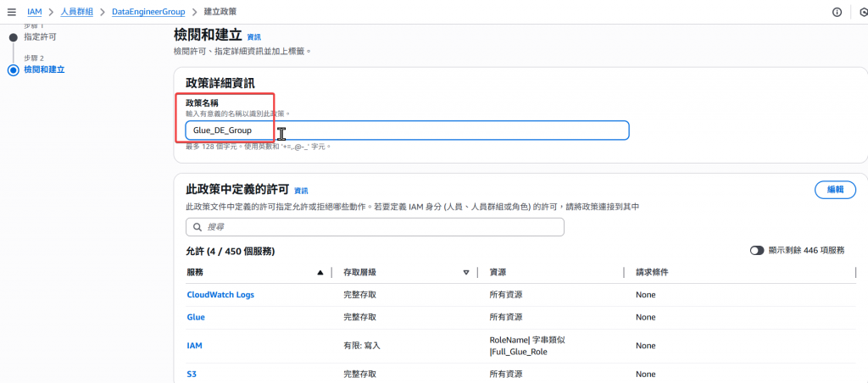The width and height of the screenshot is (868, 383).
Task: Click 有限: 寫入 access level cell
Action: [362, 346]
